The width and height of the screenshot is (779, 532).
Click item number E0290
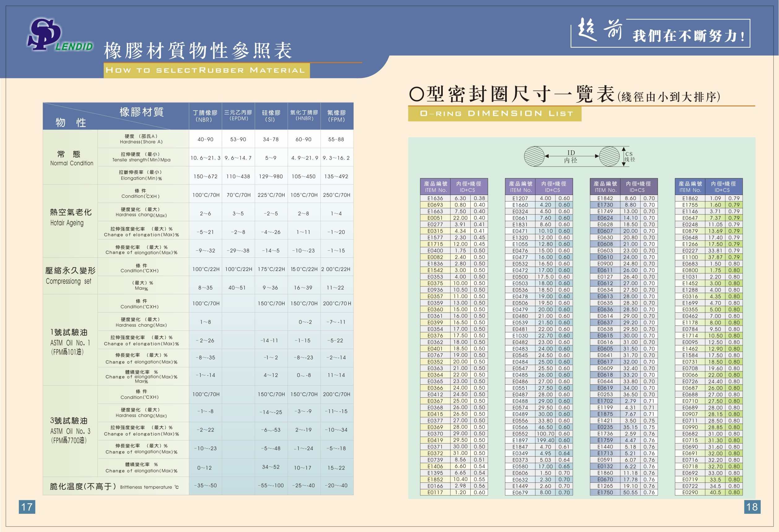[690, 492]
